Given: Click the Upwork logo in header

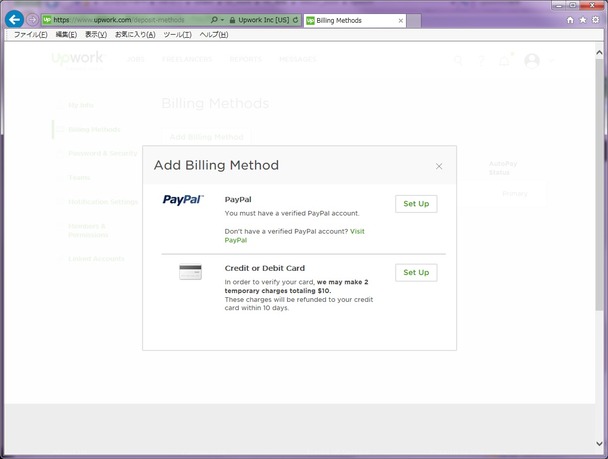Looking at the screenshot, I should [x=78, y=59].
